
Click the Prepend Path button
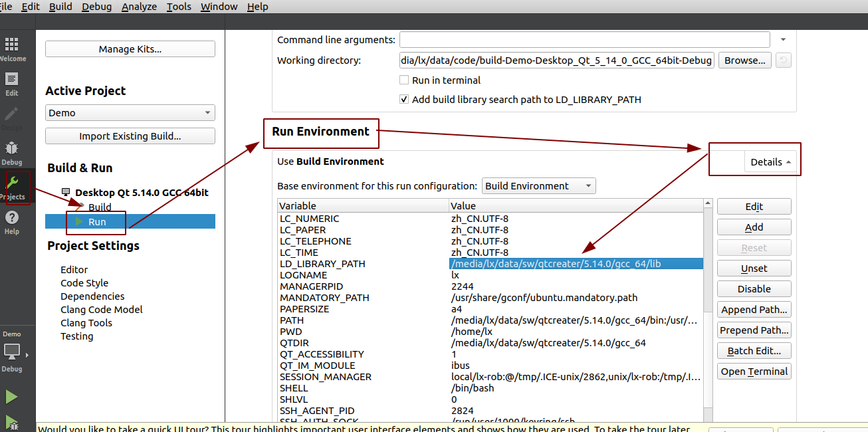(x=754, y=330)
